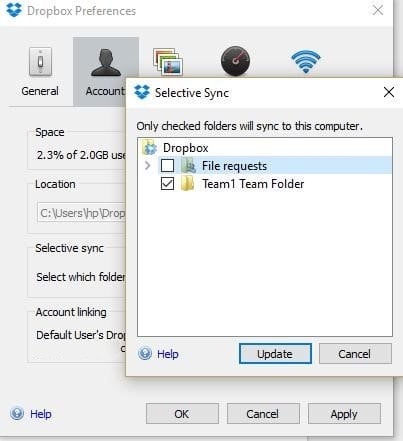Viewport: 403px width, 441px height.
Task: Open the Network wifi tab icon
Action: [306, 62]
